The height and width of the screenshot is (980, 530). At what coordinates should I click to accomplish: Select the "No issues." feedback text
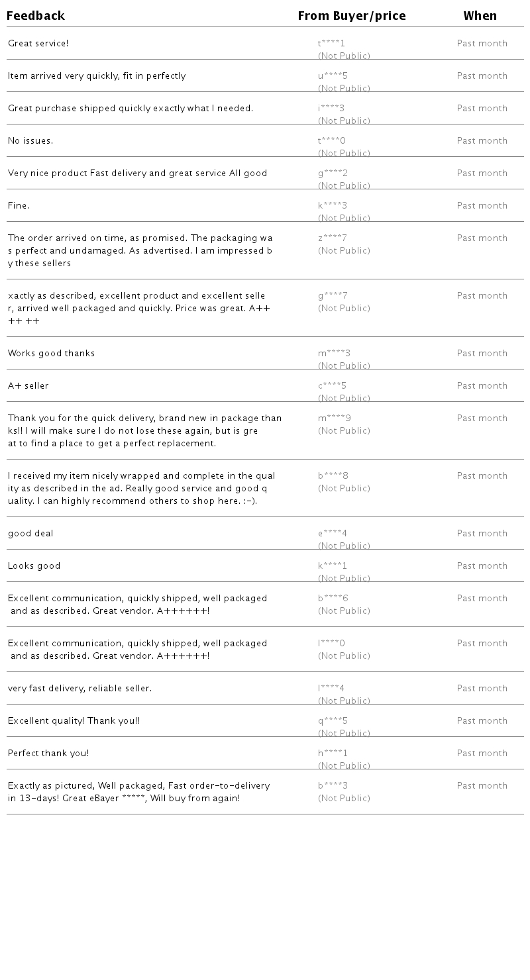pos(30,141)
